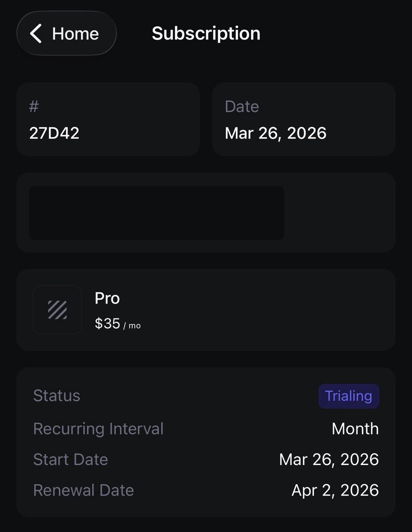Select the Renewal Date label
This screenshot has height=532, width=412.
click(x=83, y=490)
